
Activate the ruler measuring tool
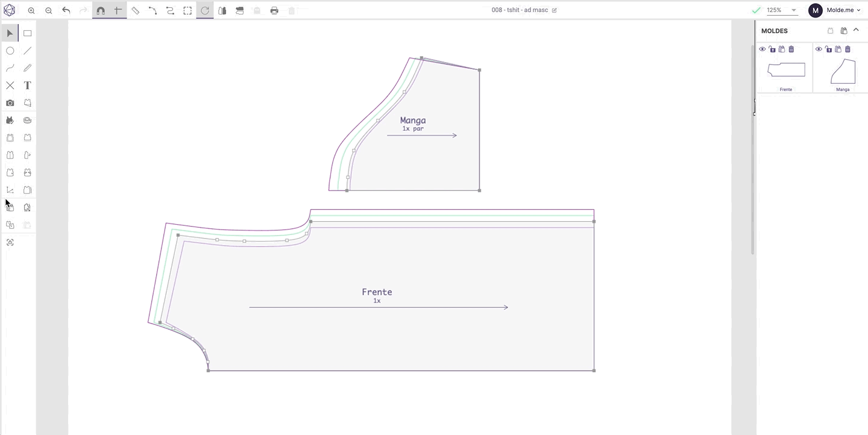pos(136,11)
